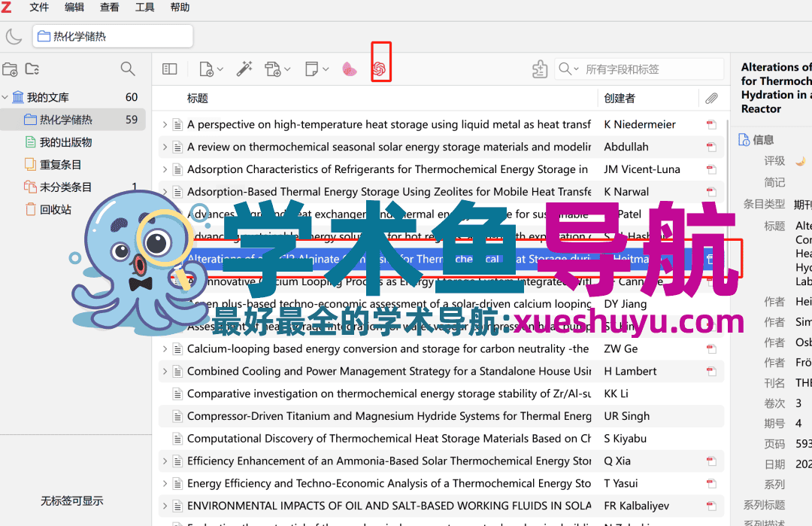Click the locate puzzle-piece icon near search

point(540,68)
